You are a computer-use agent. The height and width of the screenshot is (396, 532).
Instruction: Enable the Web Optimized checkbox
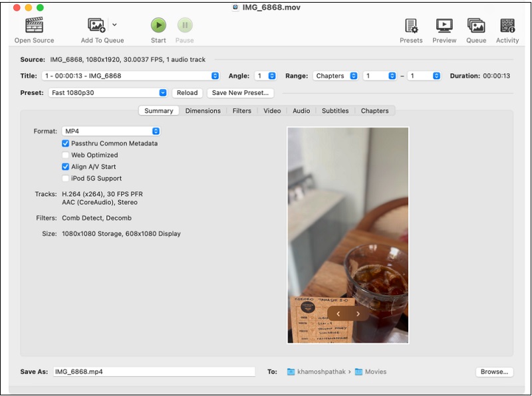(66, 155)
